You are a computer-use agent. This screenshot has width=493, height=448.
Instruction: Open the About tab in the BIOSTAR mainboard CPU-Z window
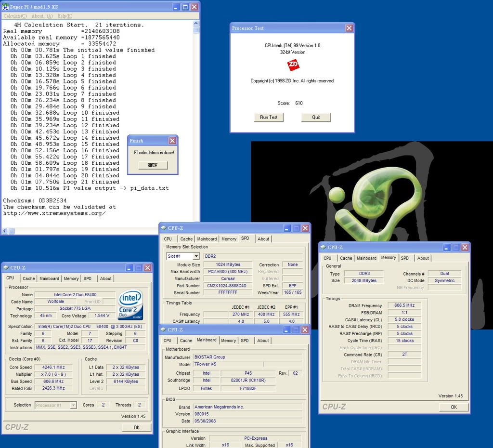(x=263, y=341)
